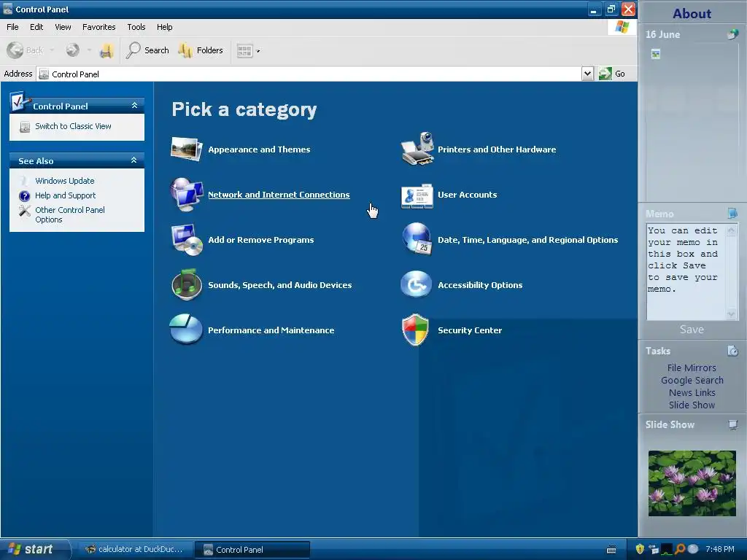747x560 pixels.
Task: Open the Appearance and Themes category icon
Action: 186,149
